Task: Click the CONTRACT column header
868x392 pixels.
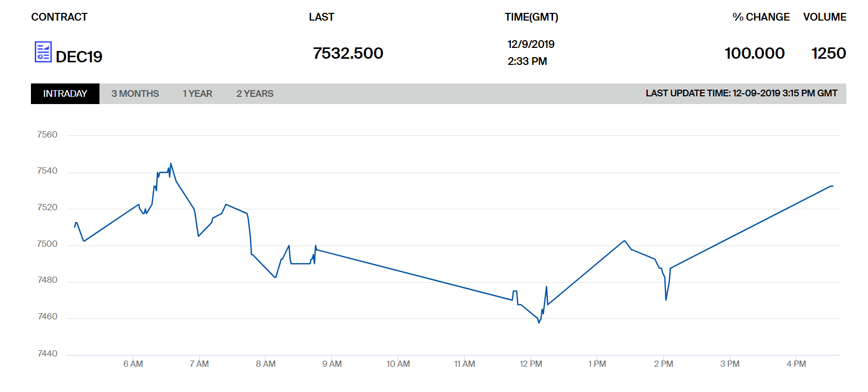Action: pos(59,17)
